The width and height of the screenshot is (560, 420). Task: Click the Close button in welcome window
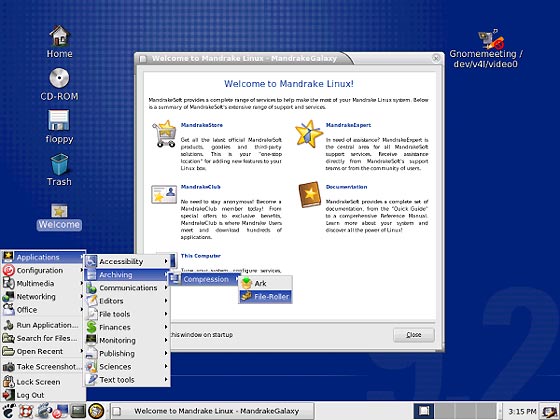[414, 335]
